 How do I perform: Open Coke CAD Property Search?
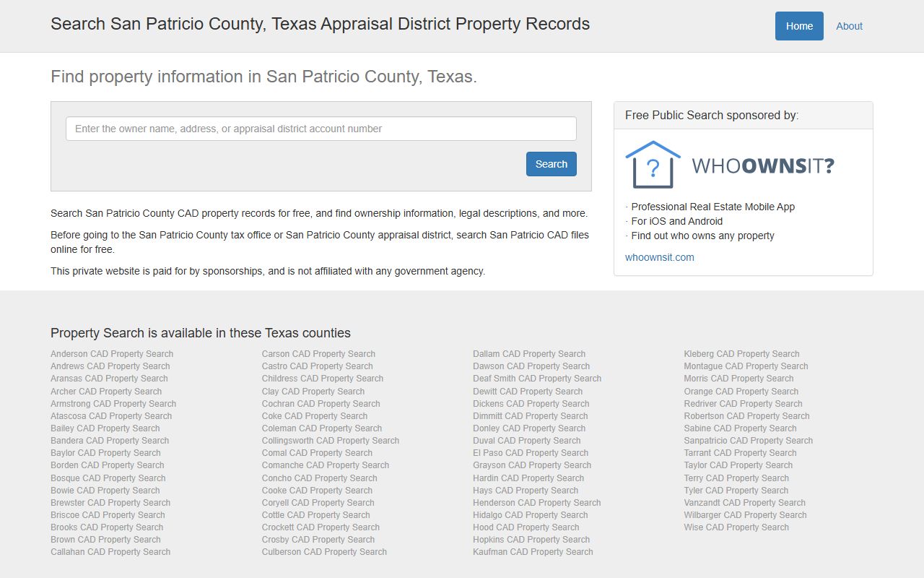pos(315,416)
